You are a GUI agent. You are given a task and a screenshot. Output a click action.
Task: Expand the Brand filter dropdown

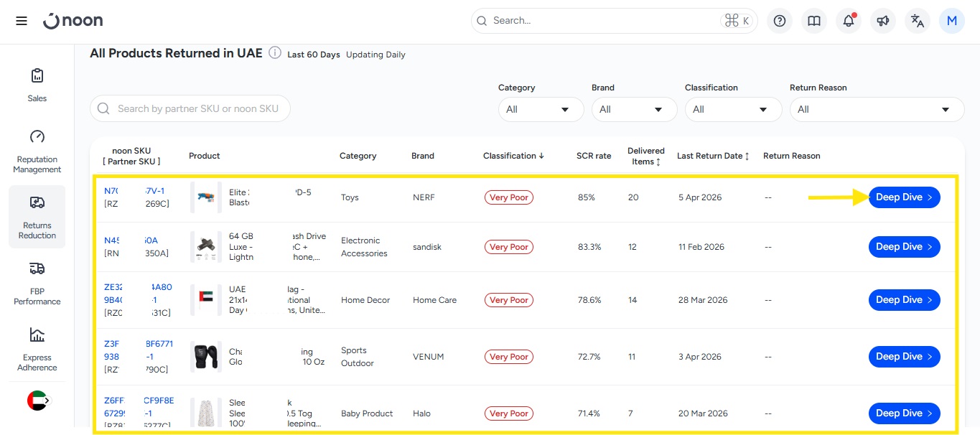[634, 109]
